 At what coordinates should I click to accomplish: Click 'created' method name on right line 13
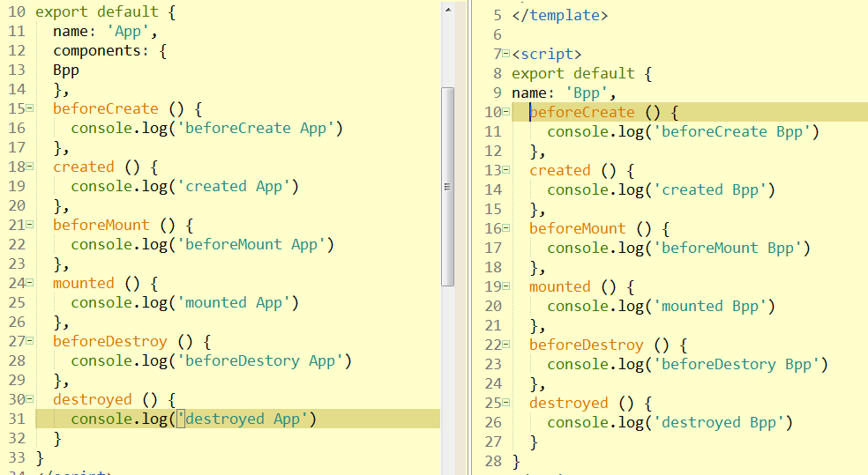click(559, 170)
